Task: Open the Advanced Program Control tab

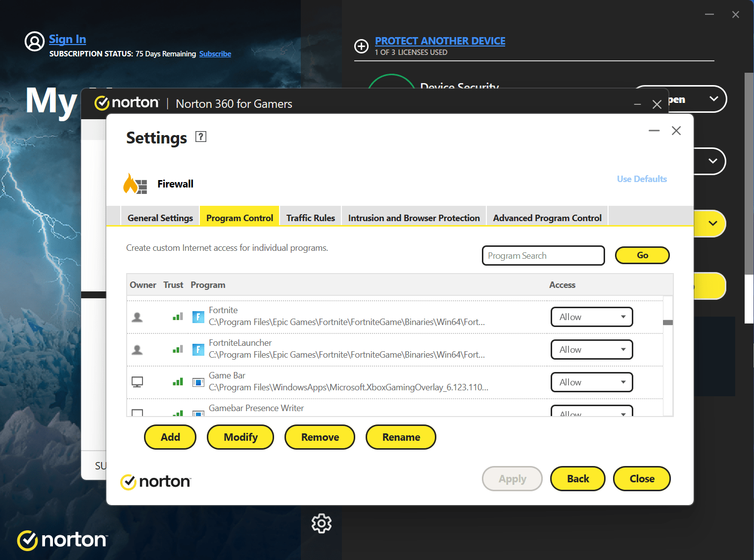Action: [547, 218]
